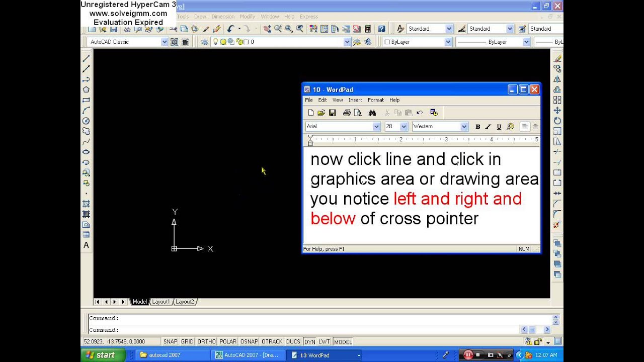Select the Rotate modify tool
Screen dimensions: 644x362
[x=557, y=121]
